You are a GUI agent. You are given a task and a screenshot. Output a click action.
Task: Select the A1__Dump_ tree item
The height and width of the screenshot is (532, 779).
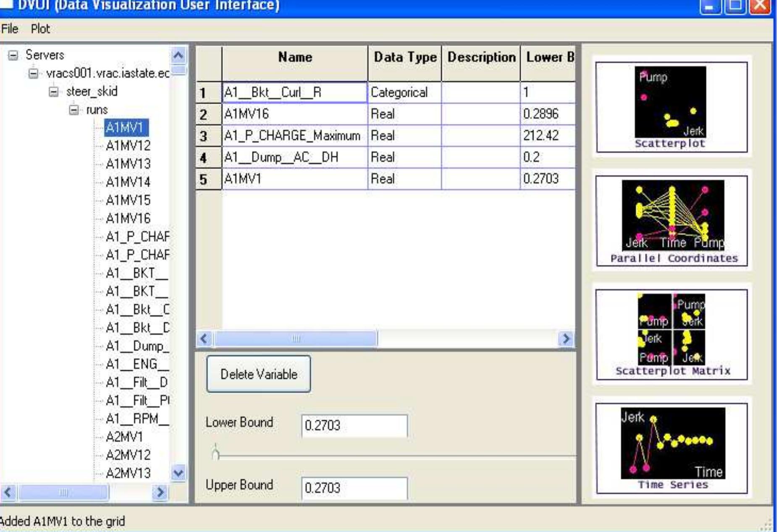(137, 346)
